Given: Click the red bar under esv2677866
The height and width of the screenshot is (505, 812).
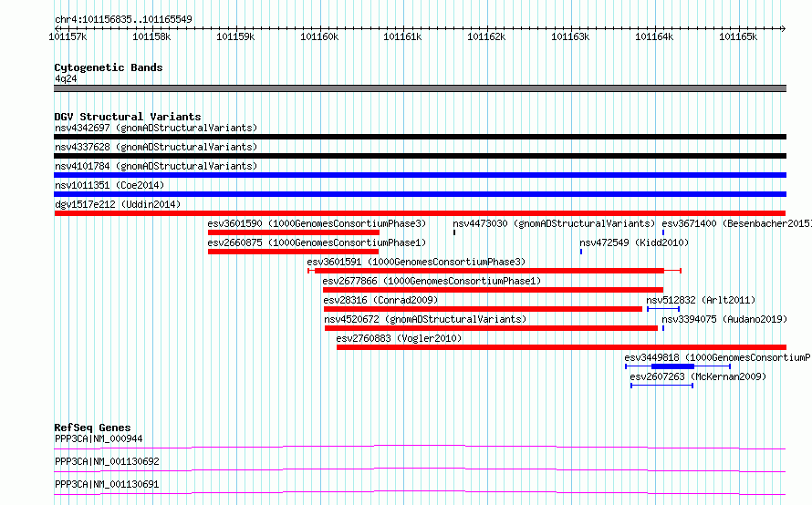Looking at the screenshot, I should coord(493,290).
